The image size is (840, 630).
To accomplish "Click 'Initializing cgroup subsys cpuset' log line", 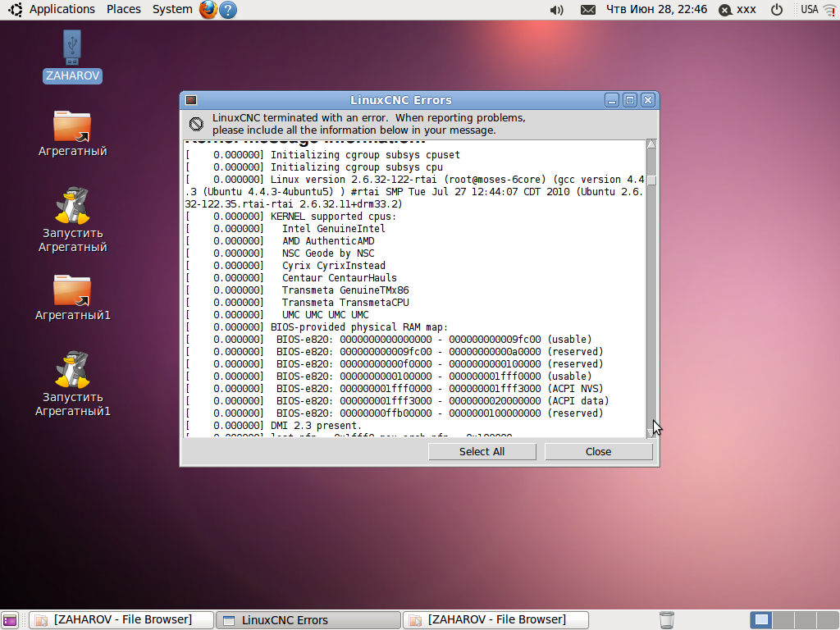I will [x=323, y=155].
